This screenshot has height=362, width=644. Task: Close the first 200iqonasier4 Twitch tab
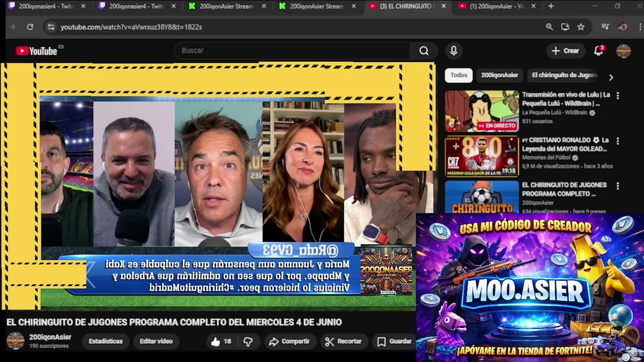(x=83, y=6)
